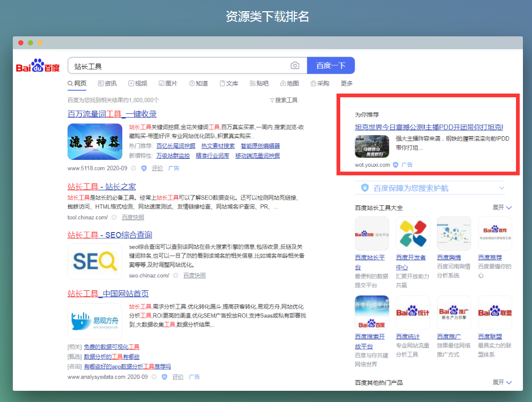Open 智能原创编辑器 link
This screenshot has height=402, width=532.
(260, 146)
